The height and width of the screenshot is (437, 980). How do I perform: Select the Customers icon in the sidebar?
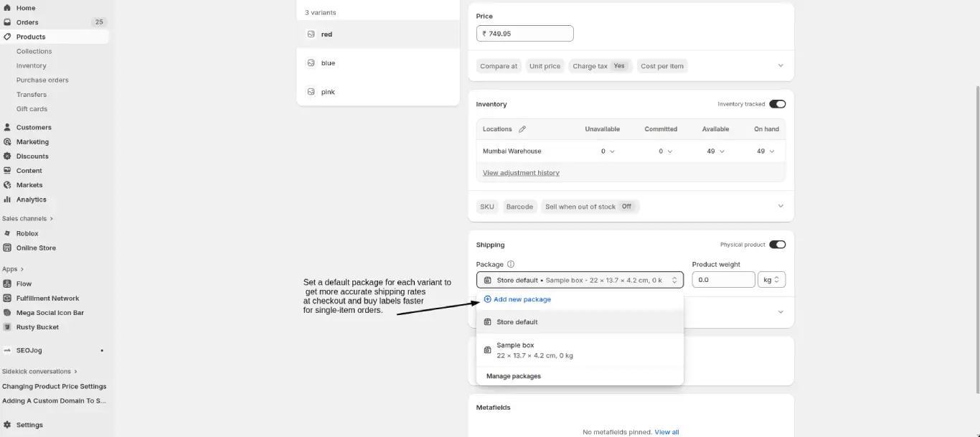9,127
